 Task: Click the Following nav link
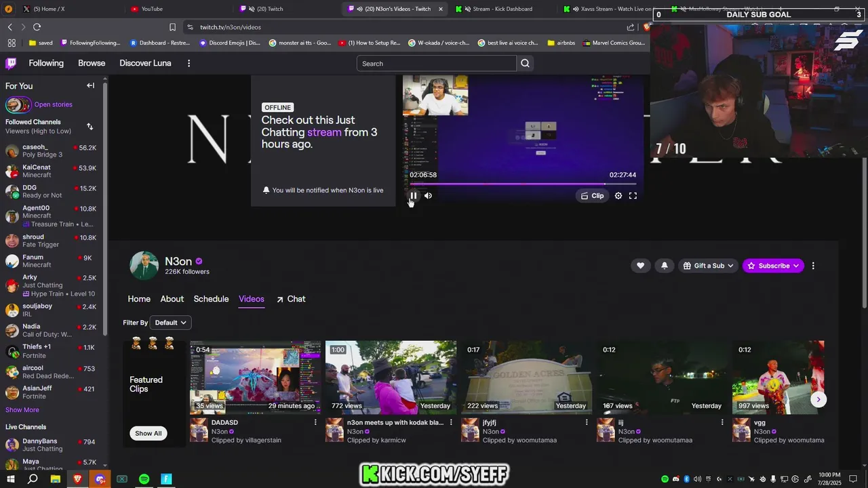pos(46,63)
